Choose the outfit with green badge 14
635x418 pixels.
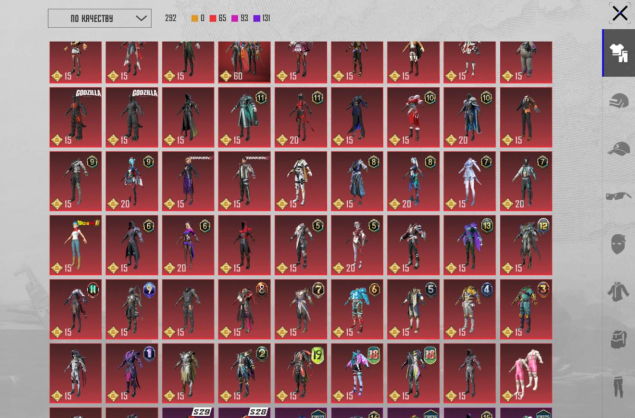76,309
